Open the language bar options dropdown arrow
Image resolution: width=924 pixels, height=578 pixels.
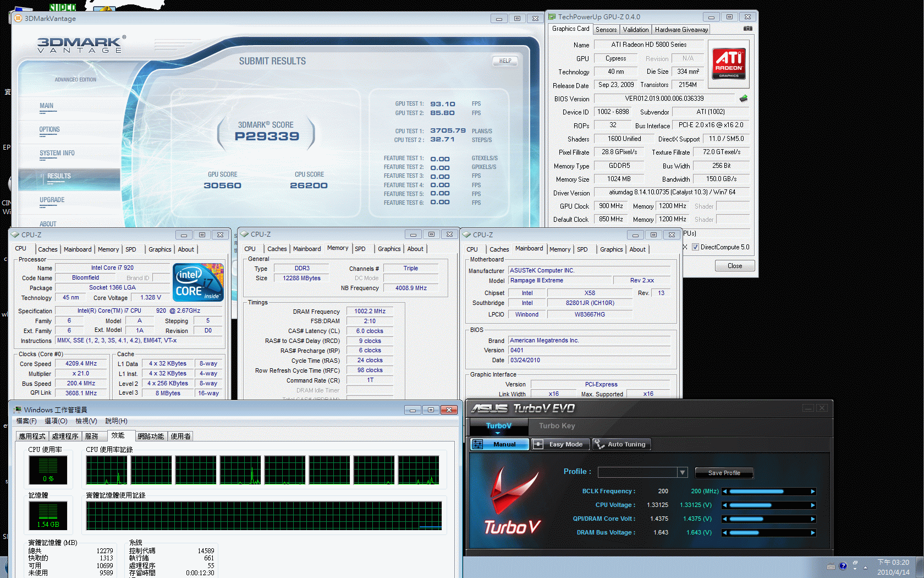[855, 569]
